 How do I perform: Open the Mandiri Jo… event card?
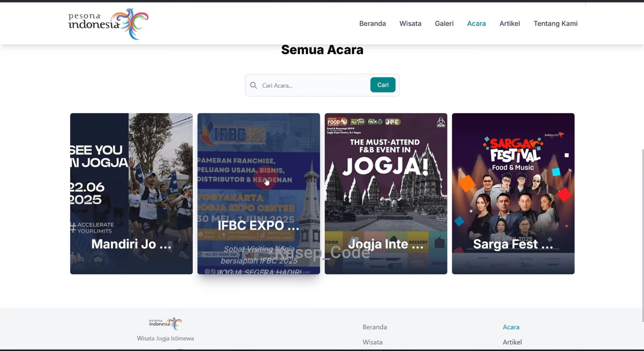coord(131,194)
